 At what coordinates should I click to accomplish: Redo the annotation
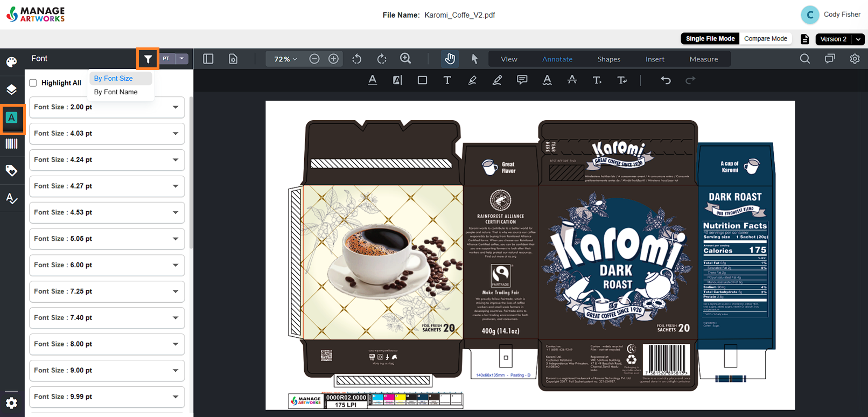pyautogui.click(x=690, y=80)
